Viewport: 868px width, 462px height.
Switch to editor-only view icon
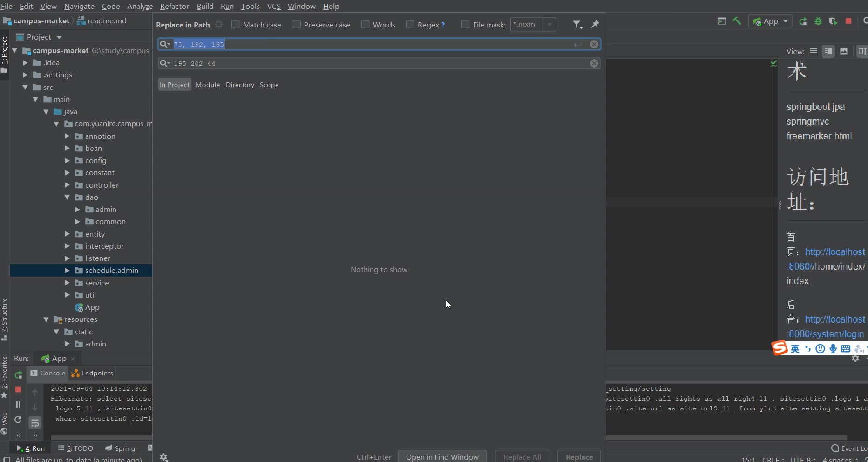coord(814,51)
